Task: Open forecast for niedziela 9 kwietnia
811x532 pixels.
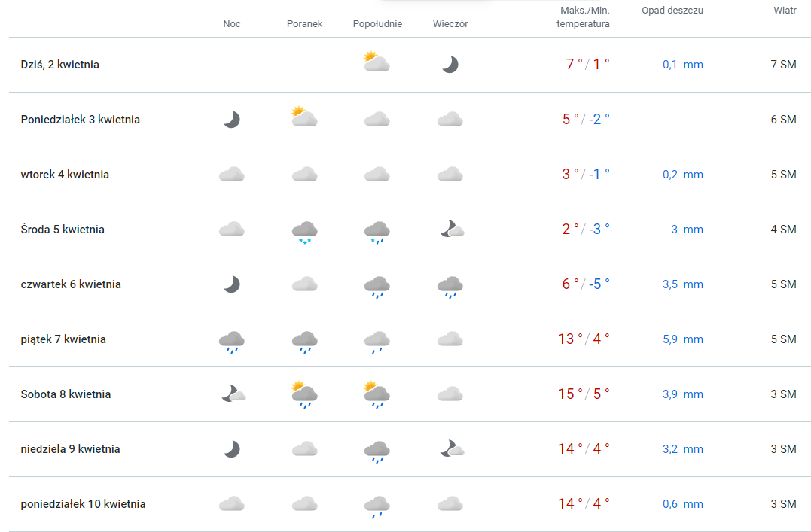Action: 410,448
